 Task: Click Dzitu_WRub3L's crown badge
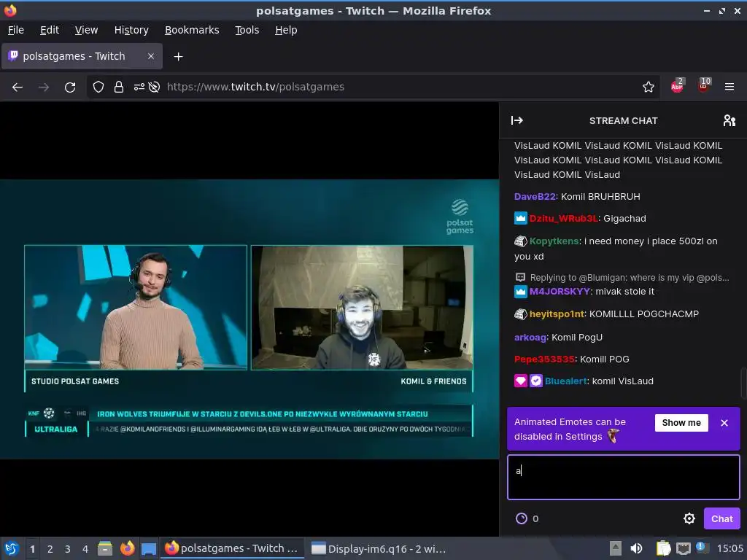(520, 219)
